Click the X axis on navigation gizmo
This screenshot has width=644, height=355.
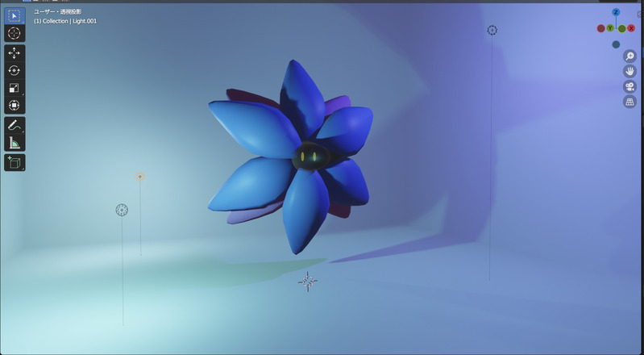631,28
